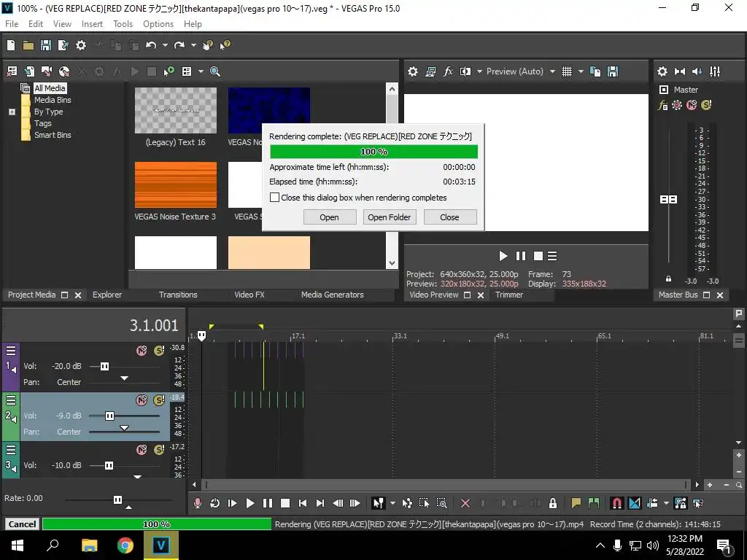Click the Master volume fader
The width and height of the screenshot is (747, 560).
coord(668,200)
